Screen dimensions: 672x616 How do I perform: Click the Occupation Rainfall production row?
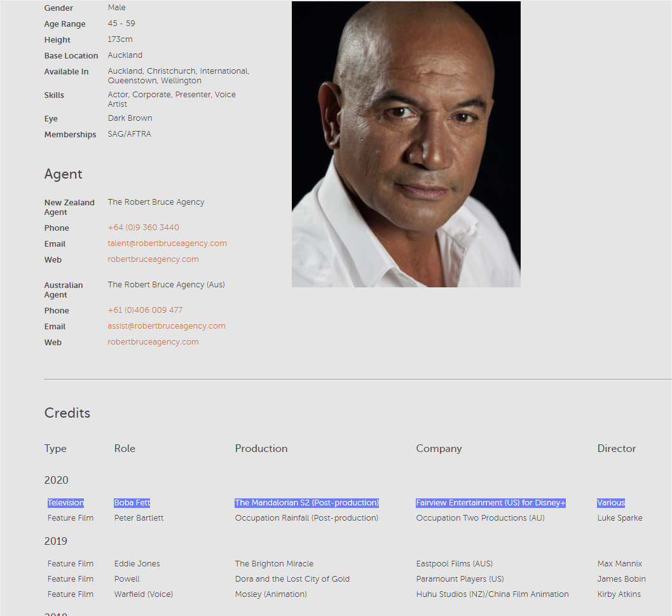pyautogui.click(x=306, y=518)
